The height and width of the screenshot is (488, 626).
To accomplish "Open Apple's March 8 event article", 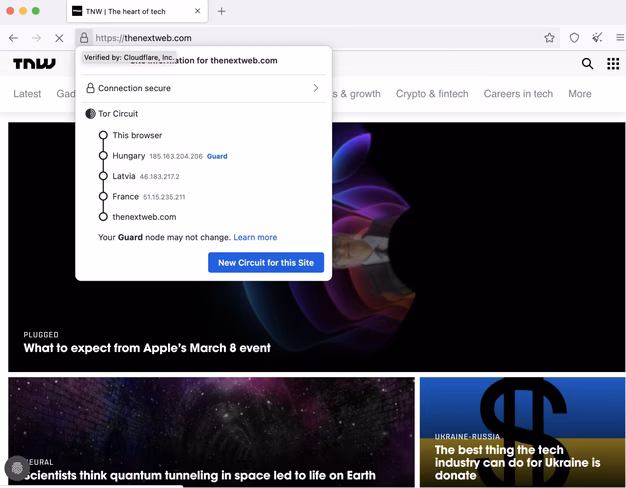I will [147, 348].
